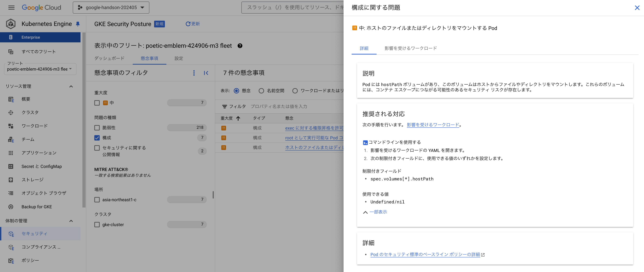This screenshot has height=272, width=644.
Task: Follow the 影響を受けるワークロード inline link
Action: click(x=433, y=125)
